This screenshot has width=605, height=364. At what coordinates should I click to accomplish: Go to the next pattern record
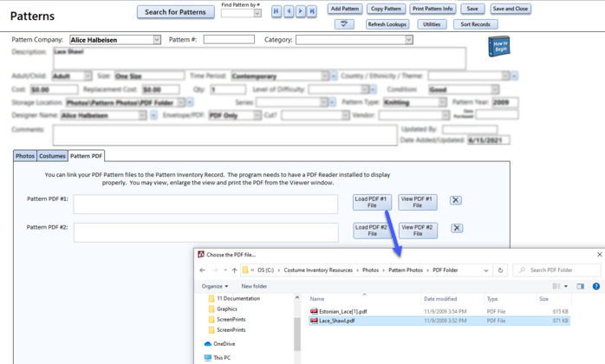coord(301,11)
